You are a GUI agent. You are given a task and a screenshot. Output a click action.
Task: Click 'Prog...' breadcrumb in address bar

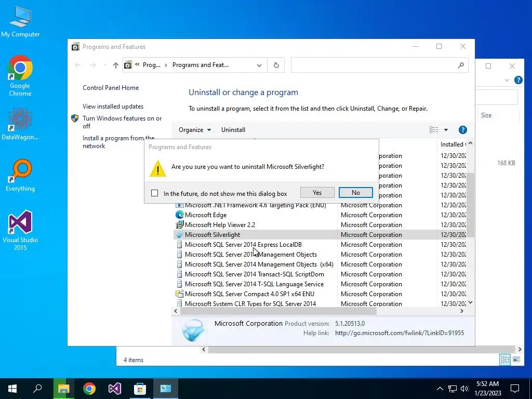click(152, 65)
